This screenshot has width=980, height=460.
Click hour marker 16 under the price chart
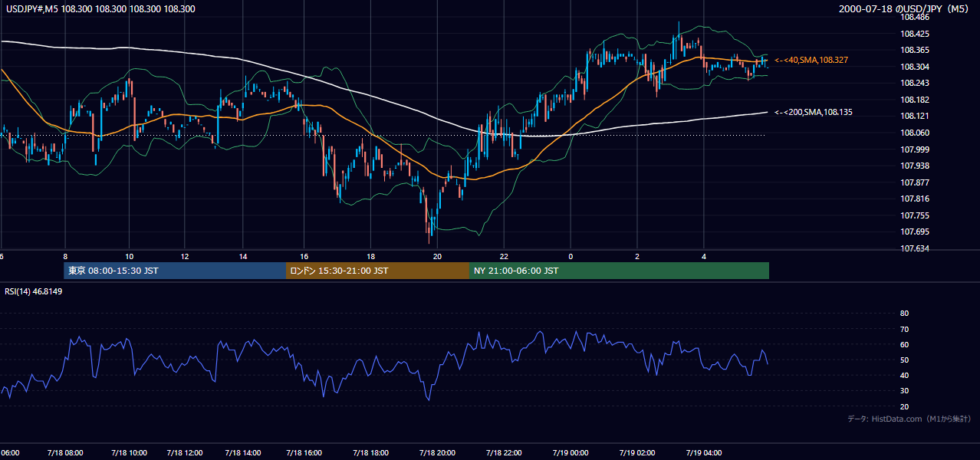[x=304, y=256]
